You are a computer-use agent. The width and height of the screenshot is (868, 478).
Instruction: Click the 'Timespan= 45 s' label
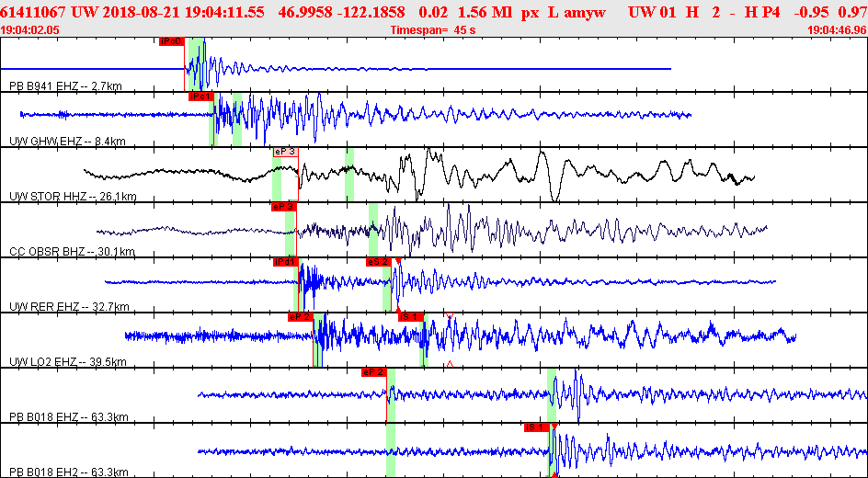click(x=433, y=30)
